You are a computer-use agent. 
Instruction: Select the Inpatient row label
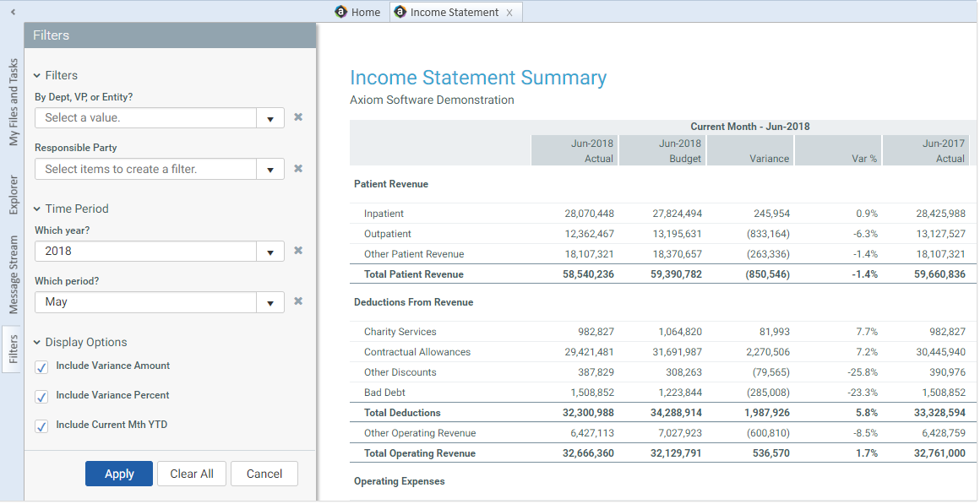click(x=384, y=214)
